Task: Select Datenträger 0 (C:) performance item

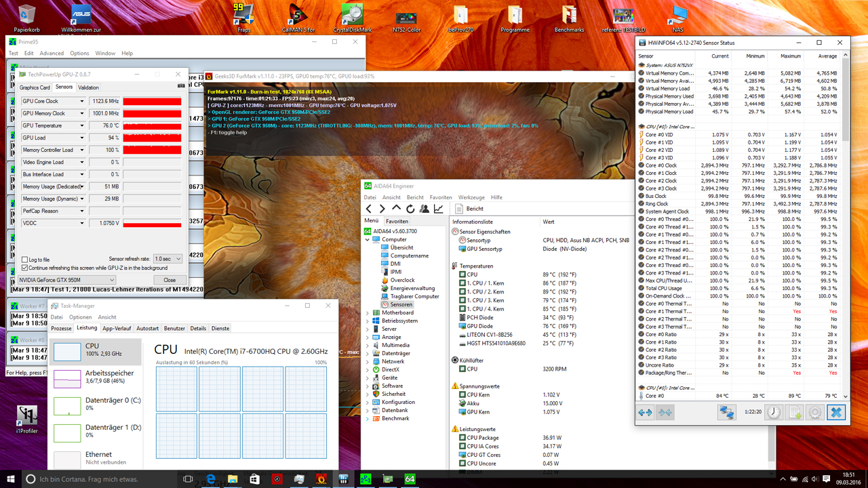Action: click(96, 405)
